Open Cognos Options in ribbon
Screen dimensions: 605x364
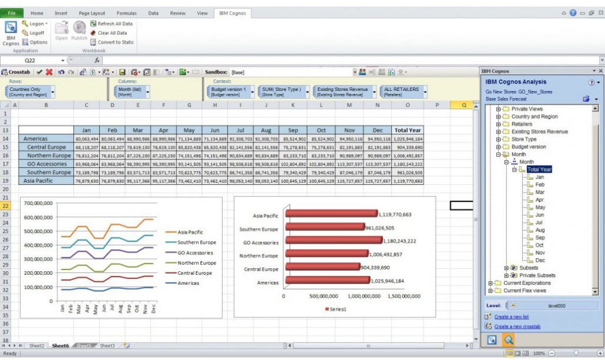pos(35,42)
